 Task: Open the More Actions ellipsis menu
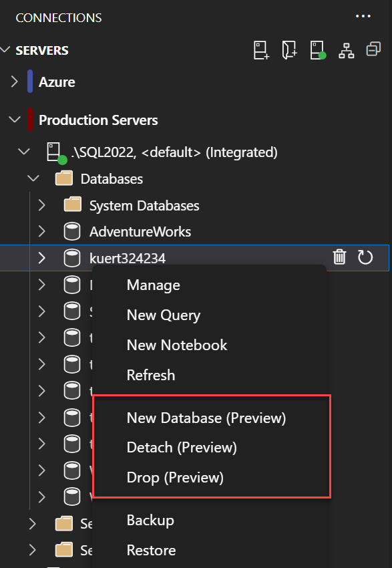pos(363,16)
